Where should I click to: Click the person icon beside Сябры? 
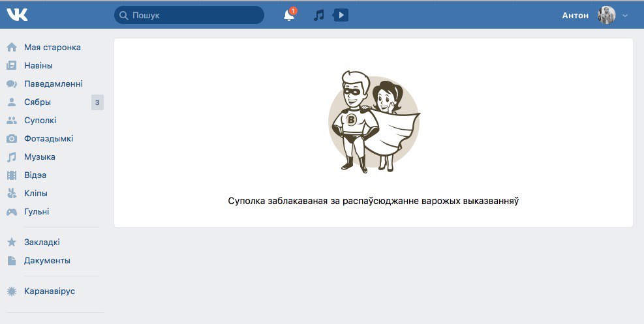[x=12, y=102]
